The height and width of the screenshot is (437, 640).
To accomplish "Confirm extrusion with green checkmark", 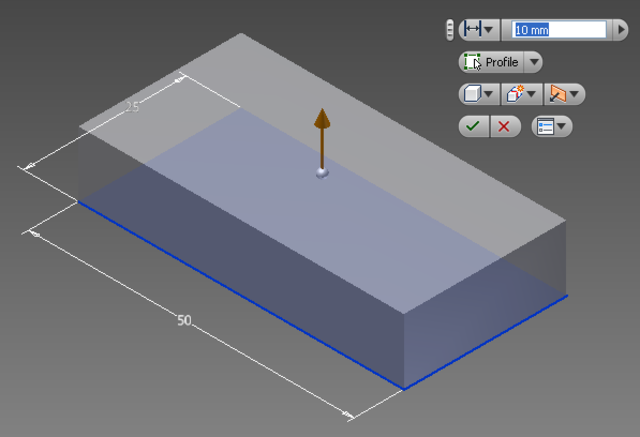I will click(473, 126).
